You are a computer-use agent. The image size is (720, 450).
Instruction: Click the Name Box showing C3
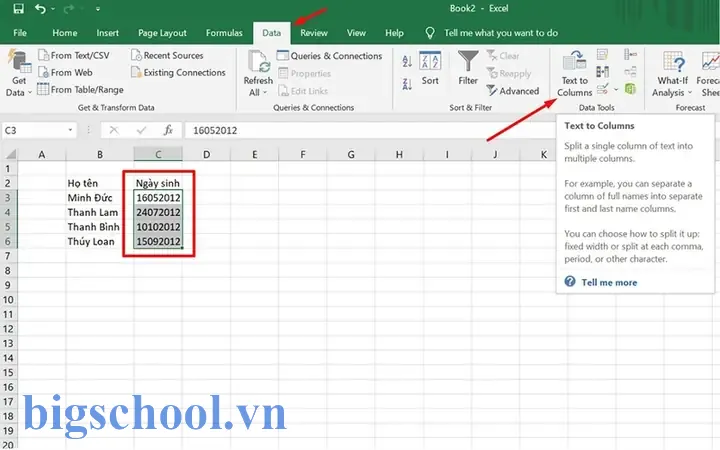click(x=33, y=130)
